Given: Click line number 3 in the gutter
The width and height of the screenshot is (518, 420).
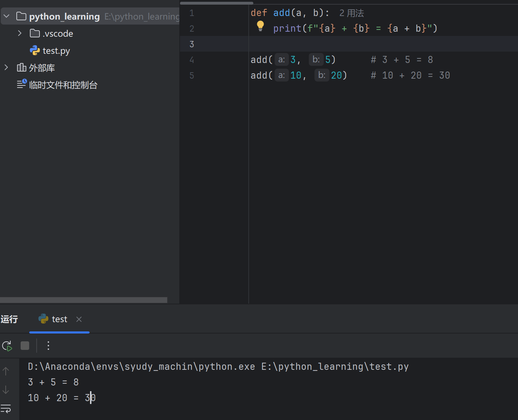Looking at the screenshot, I should pyautogui.click(x=192, y=44).
